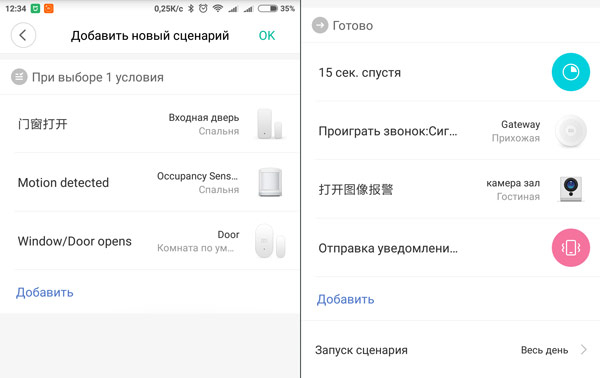Image resolution: width=600 pixels, height=378 pixels.
Task: Tap the back arrow button
Action: [x=23, y=35]
